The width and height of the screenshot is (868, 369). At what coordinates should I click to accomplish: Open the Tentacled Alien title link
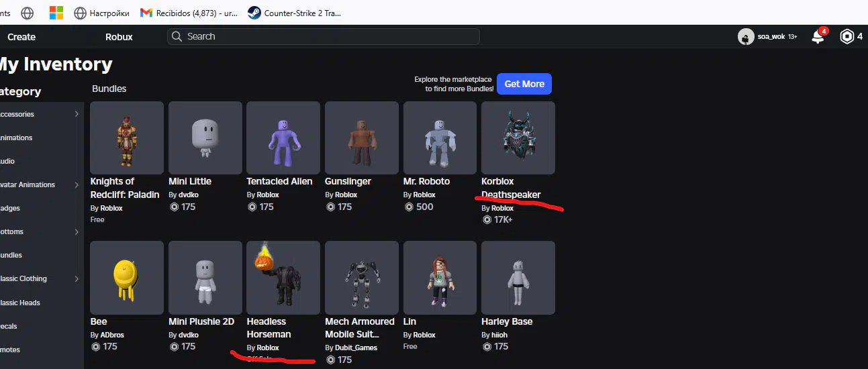tap(279, 181)
